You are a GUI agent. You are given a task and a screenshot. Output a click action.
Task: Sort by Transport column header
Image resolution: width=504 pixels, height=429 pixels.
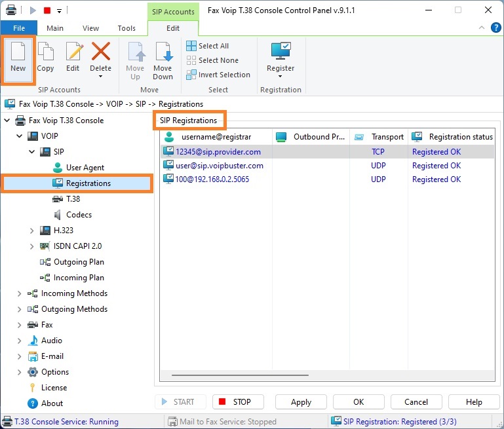tap(379, 137)
